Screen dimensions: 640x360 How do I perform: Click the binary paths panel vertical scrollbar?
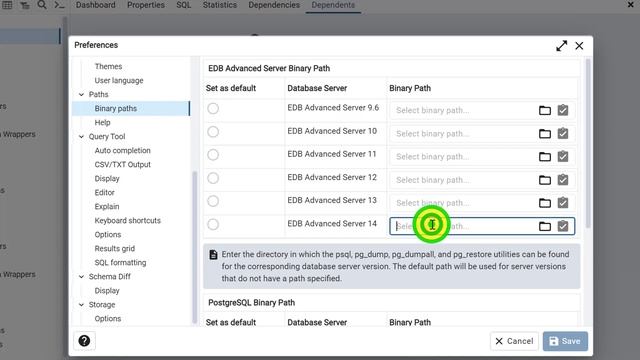coord(588,143)
